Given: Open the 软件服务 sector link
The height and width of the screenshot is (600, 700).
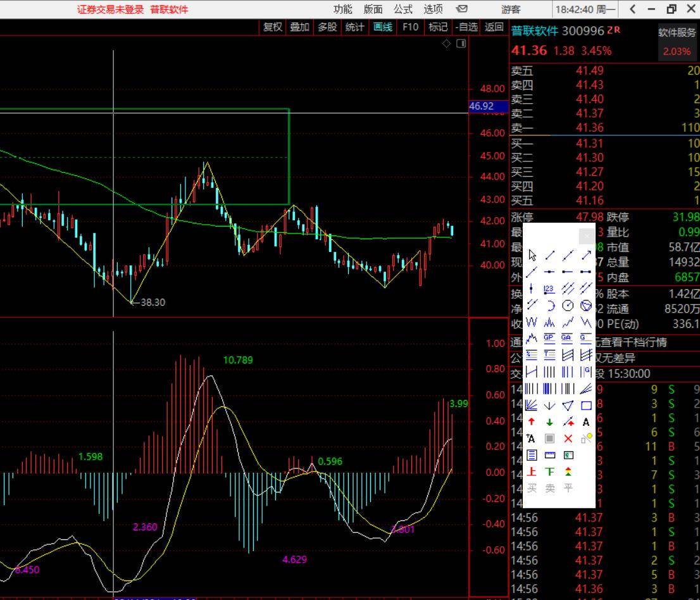Looking at the screenshot, I should (x=677, y=32).
